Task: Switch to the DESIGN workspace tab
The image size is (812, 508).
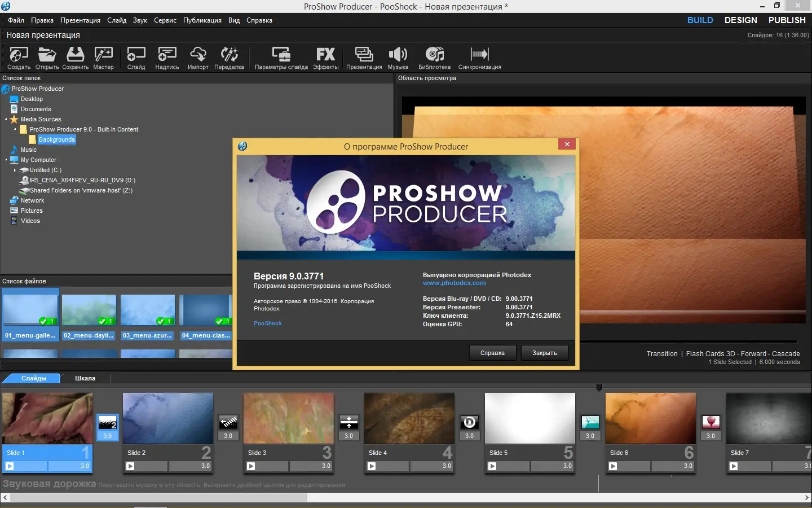Action: 741,20
